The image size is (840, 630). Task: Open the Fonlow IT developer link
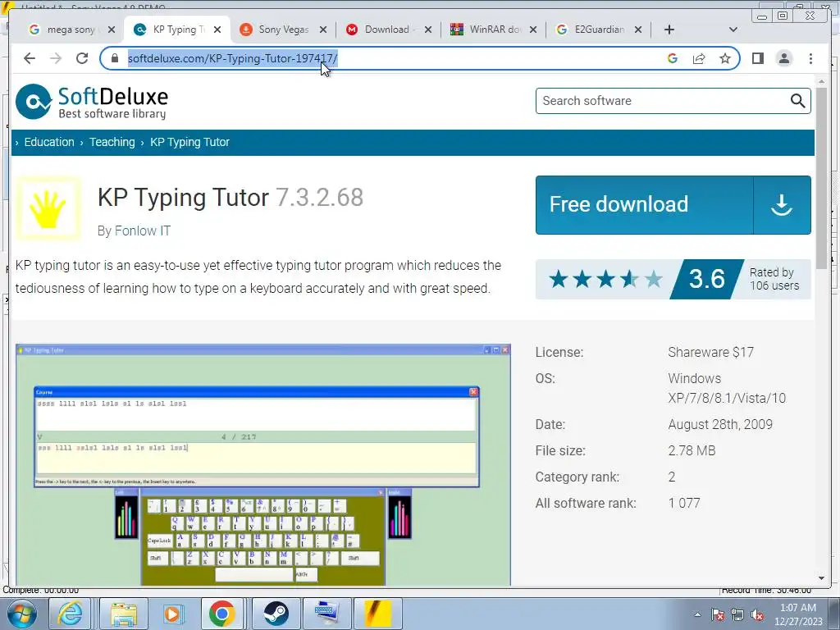[143, 231]
